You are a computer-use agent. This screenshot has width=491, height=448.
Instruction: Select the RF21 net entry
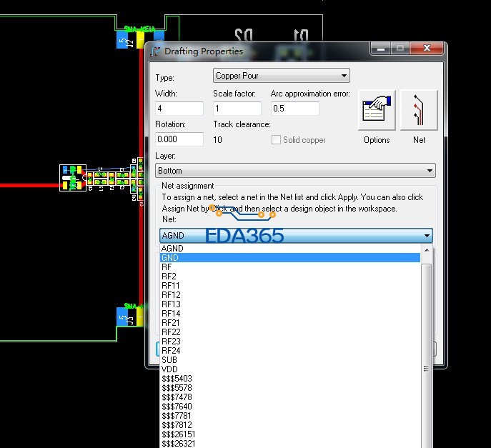pos(290,323)
